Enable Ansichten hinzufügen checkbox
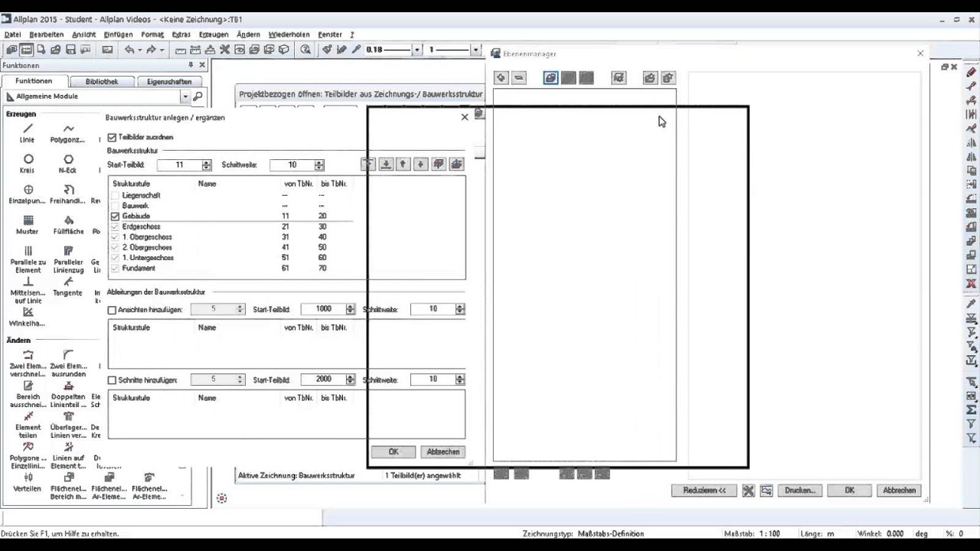The image size is (980, 551). click(x=113, y=310)
